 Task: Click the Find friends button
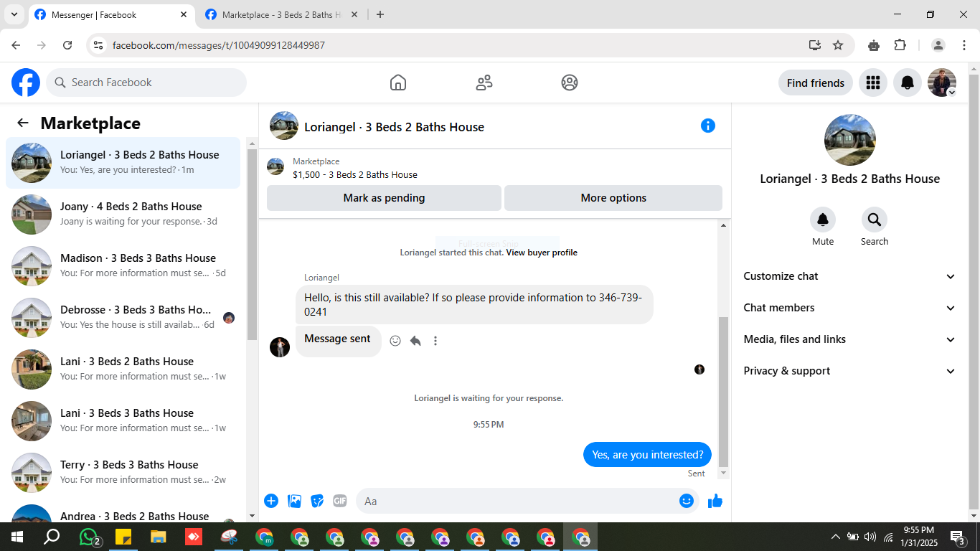[x=816, y=83]
